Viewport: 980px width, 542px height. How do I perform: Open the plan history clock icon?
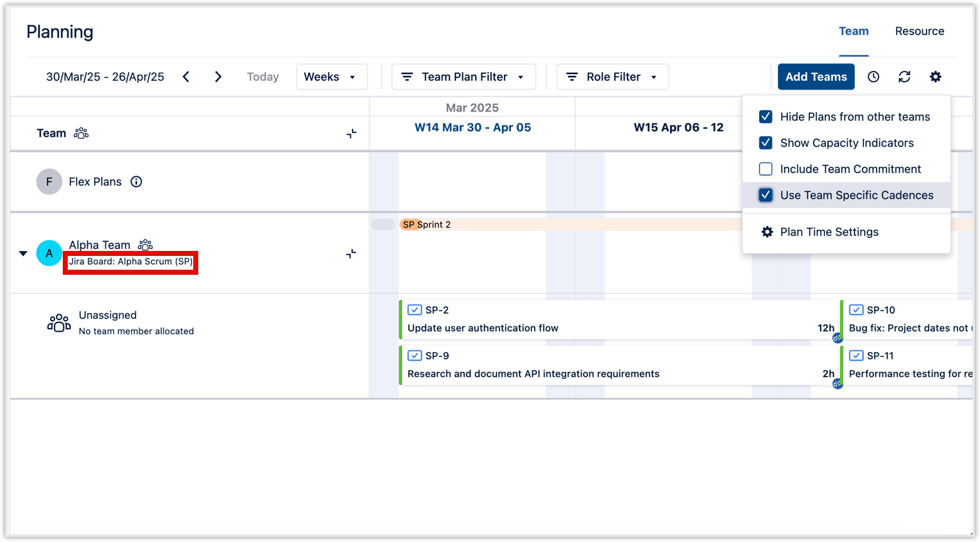tap(873, 77)
